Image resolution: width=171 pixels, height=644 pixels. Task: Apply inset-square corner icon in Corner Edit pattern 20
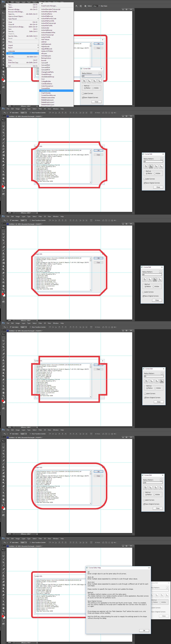click(99, 81)
